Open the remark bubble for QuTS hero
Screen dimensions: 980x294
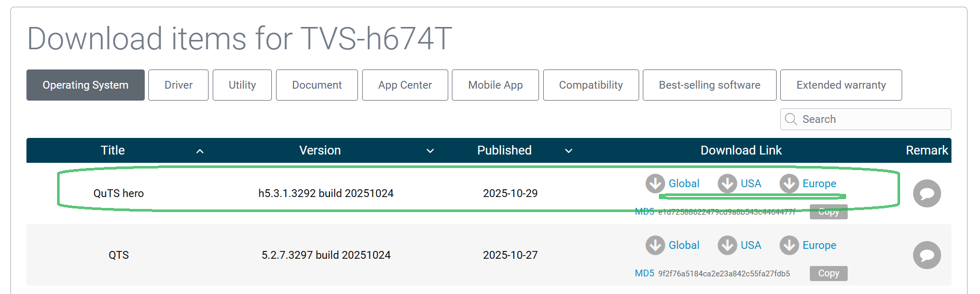click(x=927, y=193)
